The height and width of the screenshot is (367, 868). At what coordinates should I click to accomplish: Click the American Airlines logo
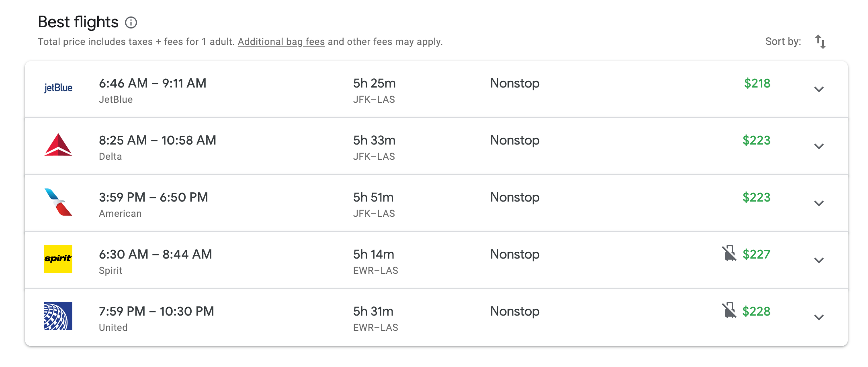[x=58, y=202]
